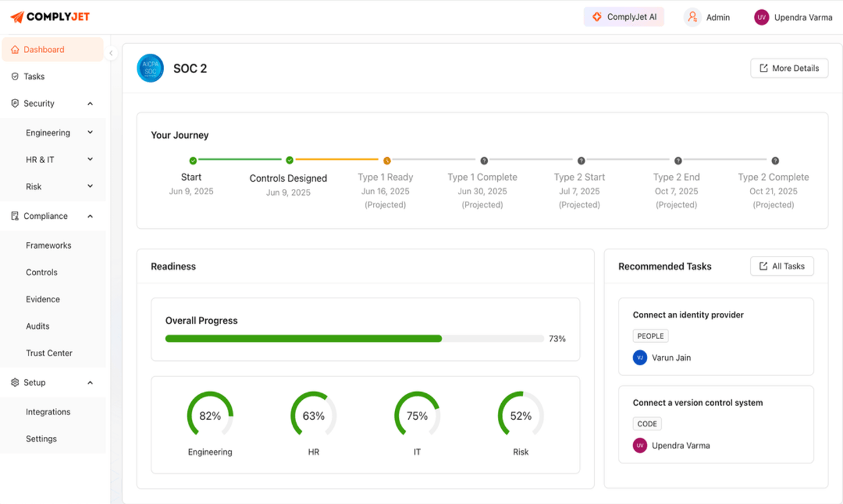Open All Tasks from Recommended Tasks
This screenshot has height=504, width=843.
pos(782,266)
